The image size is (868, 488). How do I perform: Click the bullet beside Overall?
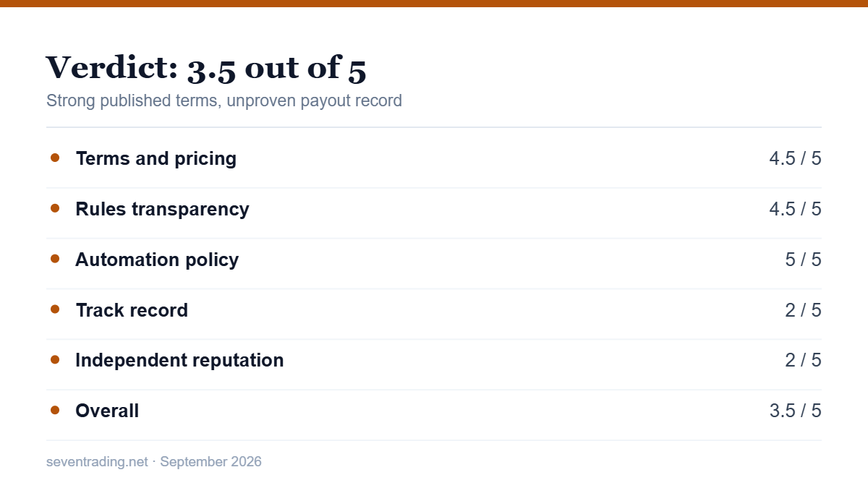[55, 410]
